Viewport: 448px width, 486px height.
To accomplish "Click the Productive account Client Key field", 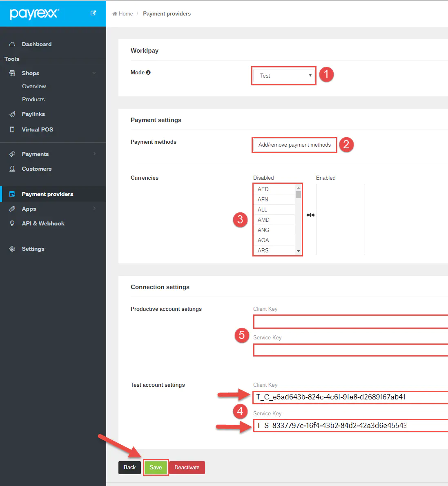I will coord(350,322).
